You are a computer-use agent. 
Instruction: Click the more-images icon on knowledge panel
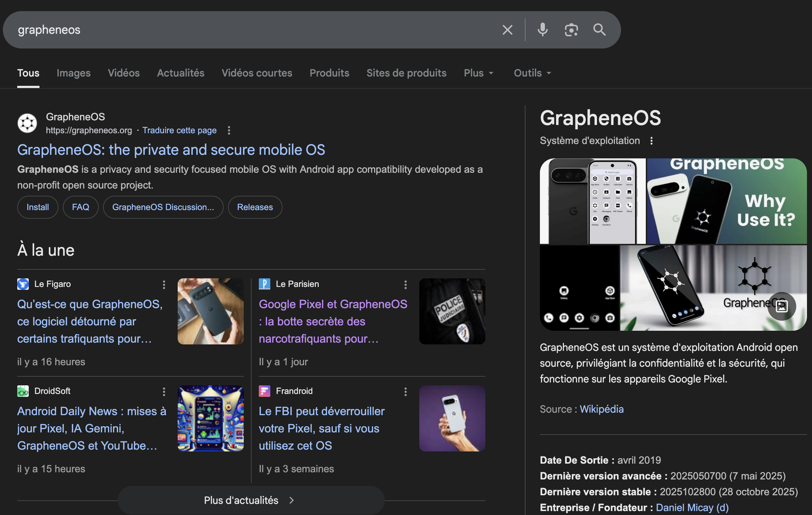(x=781, y=306)
